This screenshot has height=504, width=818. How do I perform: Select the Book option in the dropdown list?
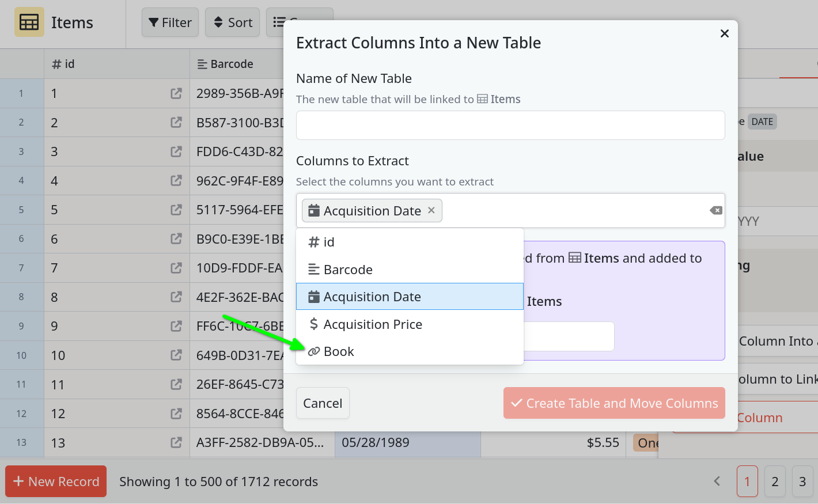[339, 351]
